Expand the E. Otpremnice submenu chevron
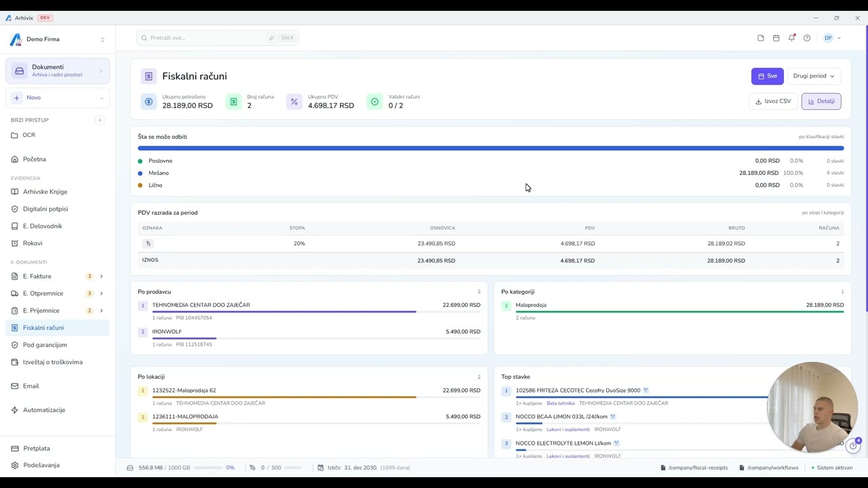 pos(102,293)
